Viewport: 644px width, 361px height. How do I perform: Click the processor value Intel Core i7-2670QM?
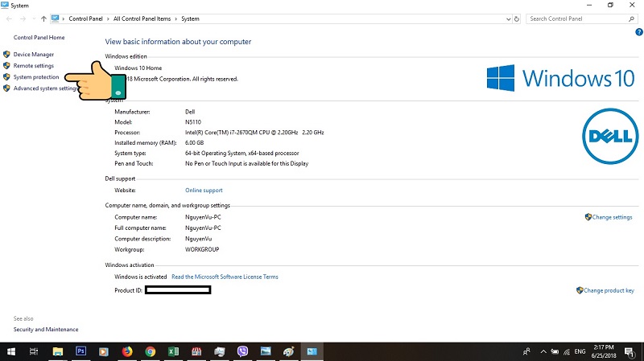click(x=254, y=133)
